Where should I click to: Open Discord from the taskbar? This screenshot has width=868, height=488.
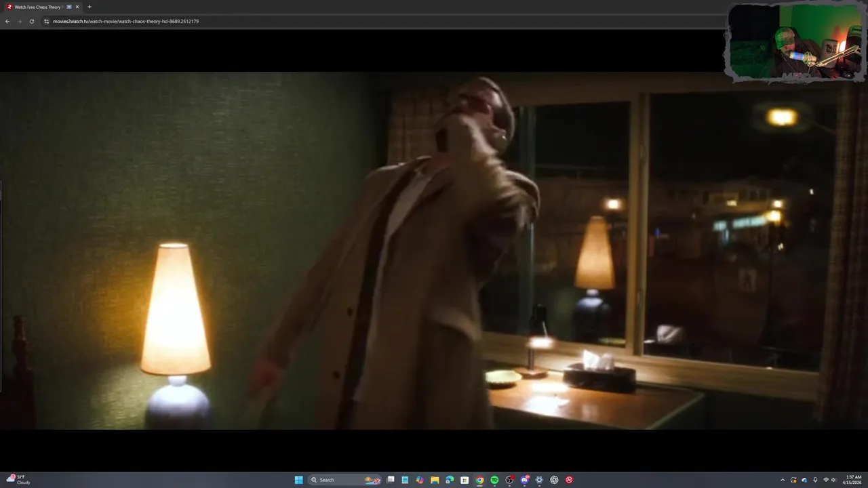coord(524,480)
